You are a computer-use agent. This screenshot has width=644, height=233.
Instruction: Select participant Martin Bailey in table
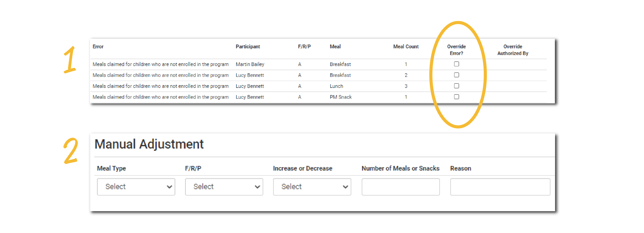point(249,64)
